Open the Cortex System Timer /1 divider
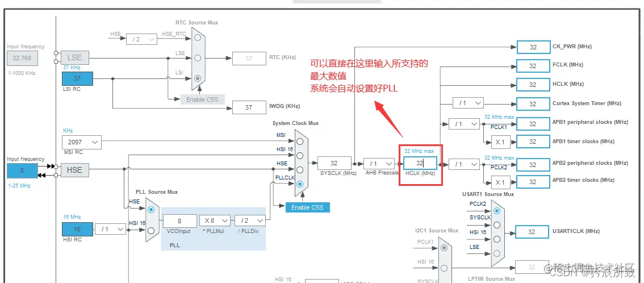644x283 pixels. click(x=468, y=103)
